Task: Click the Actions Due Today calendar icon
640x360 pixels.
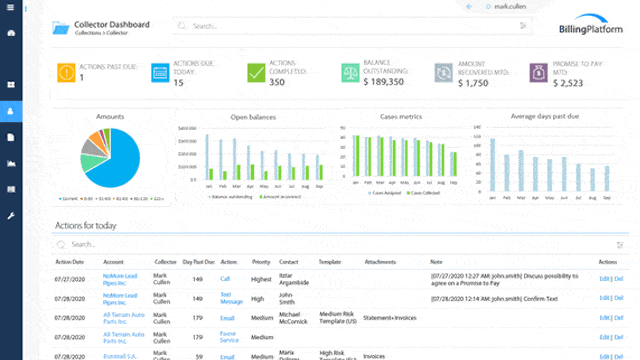Action: point(160,73)
